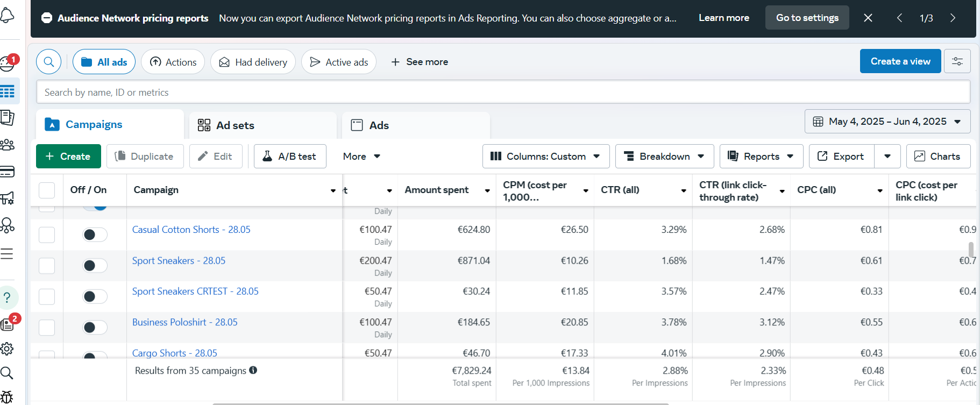Open settings gear in left sidebar
Image resolution: width=980 pixels, height=405 pixels.
[7, 349]
